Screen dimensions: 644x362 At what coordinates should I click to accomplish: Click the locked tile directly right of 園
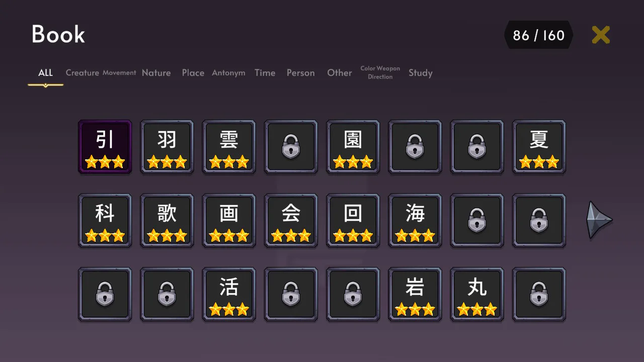pos(415,147)
